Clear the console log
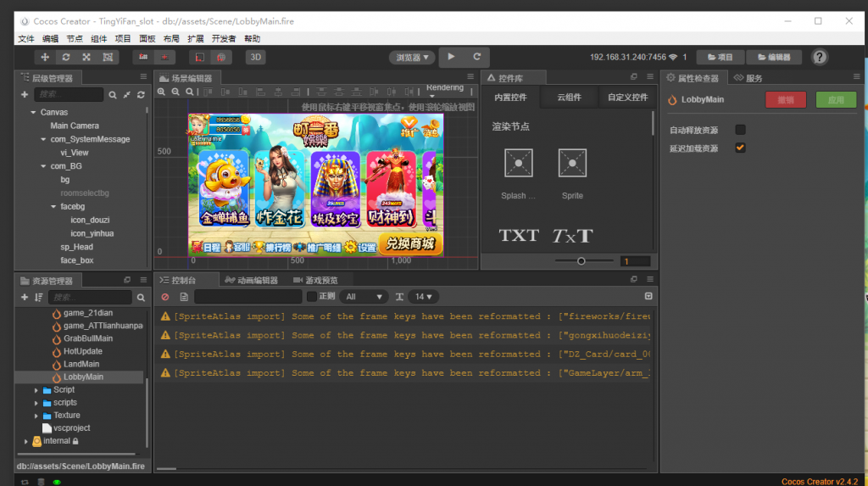The width and height of the screenshot is (868, 486). (165, 297)
